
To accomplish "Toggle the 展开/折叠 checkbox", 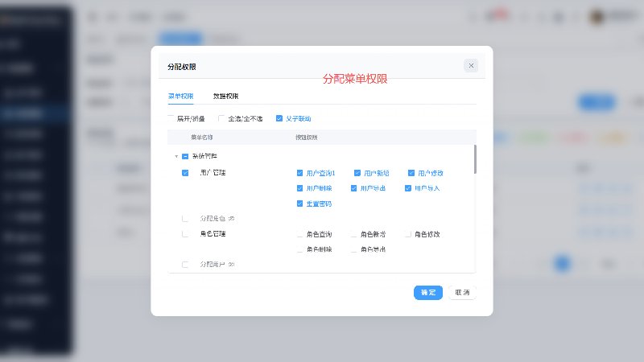I will pyautogui.click(x=171, y=118).
